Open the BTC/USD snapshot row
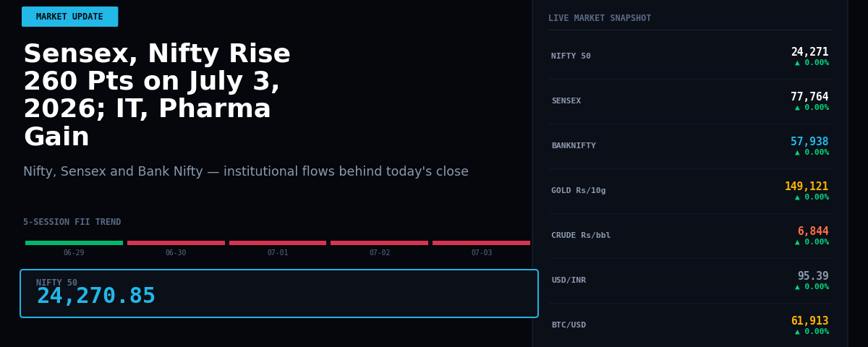Viewport: 868px width, 347px height. coord(690,325)
